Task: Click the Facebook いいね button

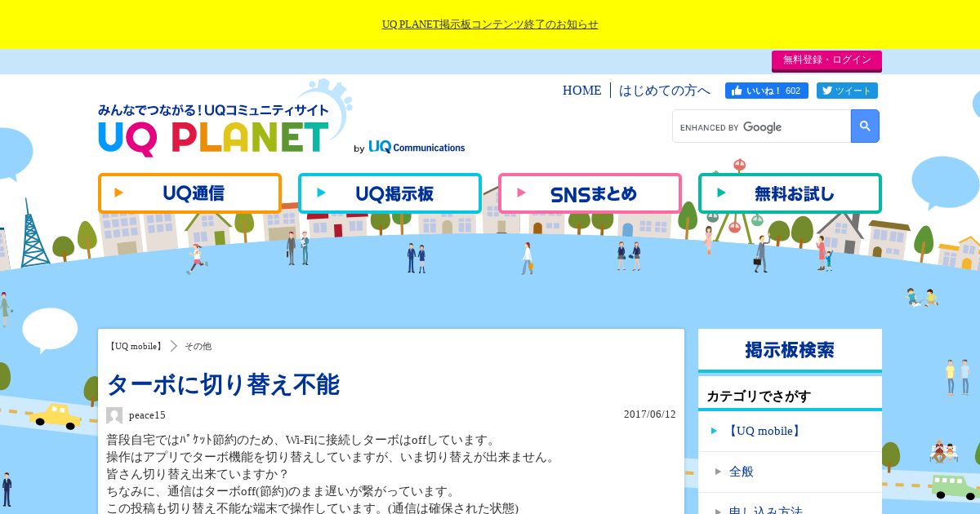Action: (x=767, y=91)
